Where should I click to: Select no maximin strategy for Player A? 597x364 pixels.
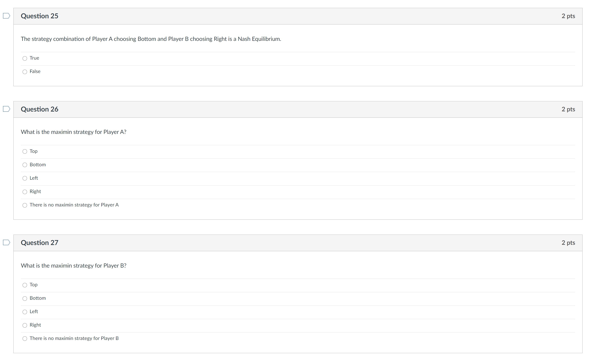point(25,205)
